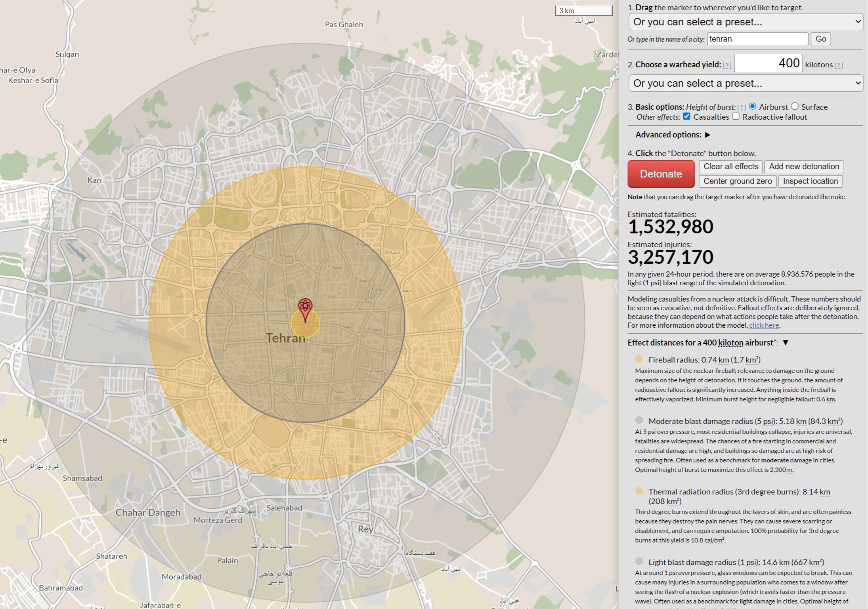This screenshot has width=868, height=609.
Task: Click the km link after 0.6 minimum burst height
Action: pos(830,399)
